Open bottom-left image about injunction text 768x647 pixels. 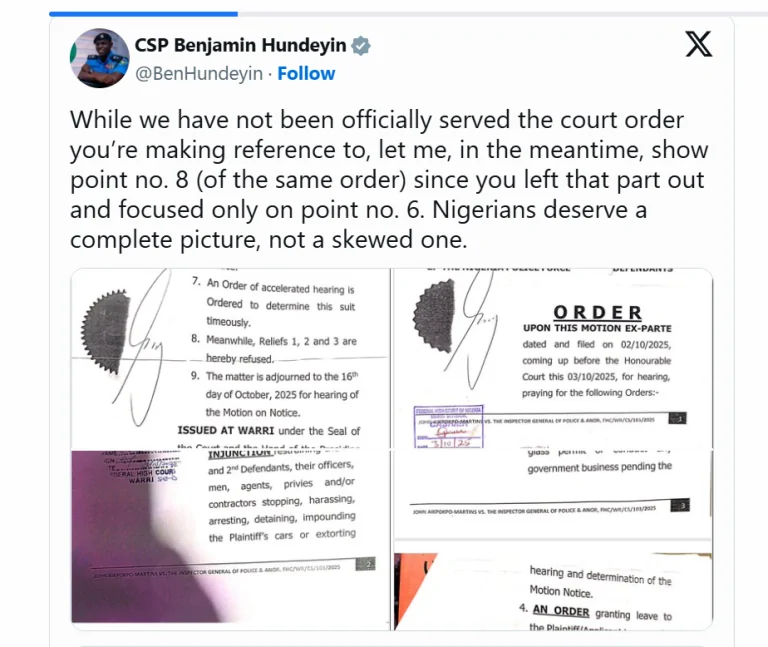(x=230, y=537)
